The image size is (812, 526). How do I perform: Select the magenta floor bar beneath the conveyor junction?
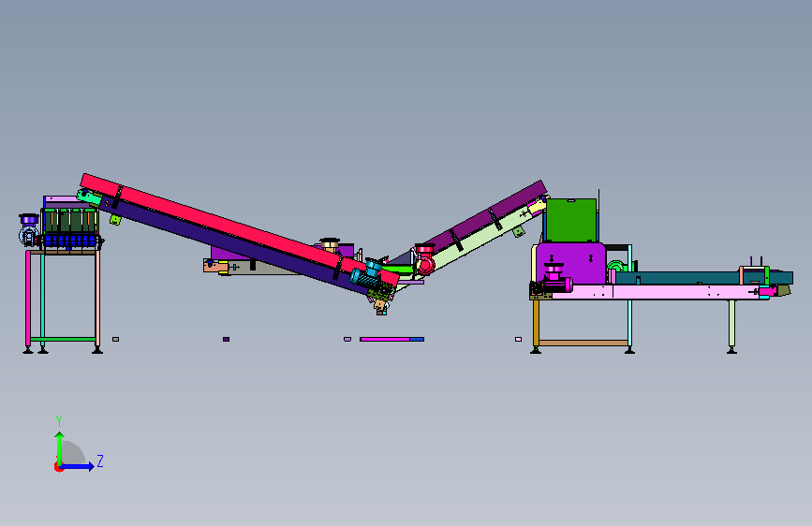pyautogui.click(x=385, y=339)
